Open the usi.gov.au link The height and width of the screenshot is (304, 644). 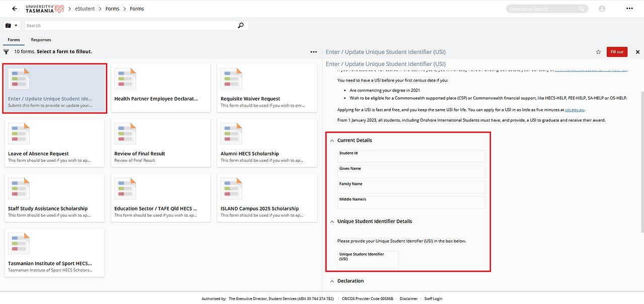575,109
